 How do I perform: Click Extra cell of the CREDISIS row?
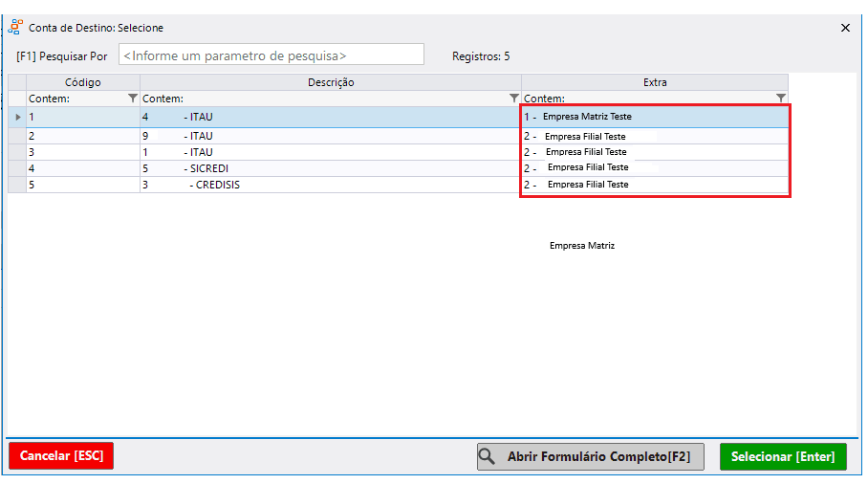(655, 185)
